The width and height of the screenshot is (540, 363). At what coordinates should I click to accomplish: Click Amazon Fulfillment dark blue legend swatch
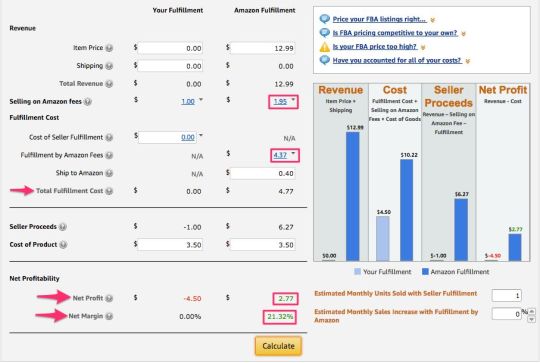425,271
